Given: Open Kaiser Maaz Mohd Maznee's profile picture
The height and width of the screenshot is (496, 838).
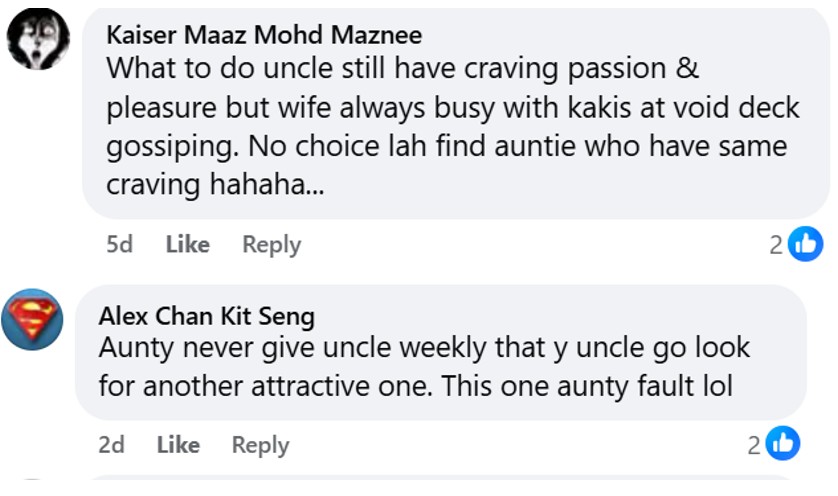Looking at the screenshot, I should coord(38,38).
